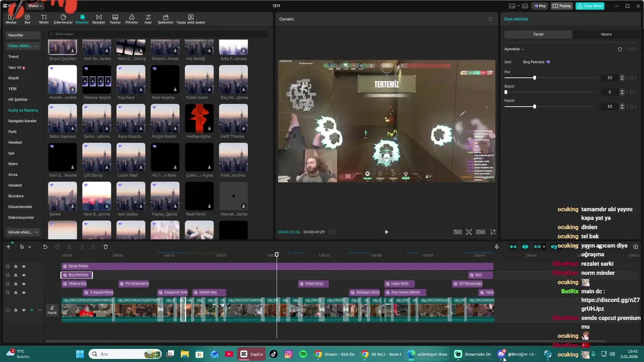Select the Trend effects category
This screenshot has width=644, height=362.
[14, 56]
